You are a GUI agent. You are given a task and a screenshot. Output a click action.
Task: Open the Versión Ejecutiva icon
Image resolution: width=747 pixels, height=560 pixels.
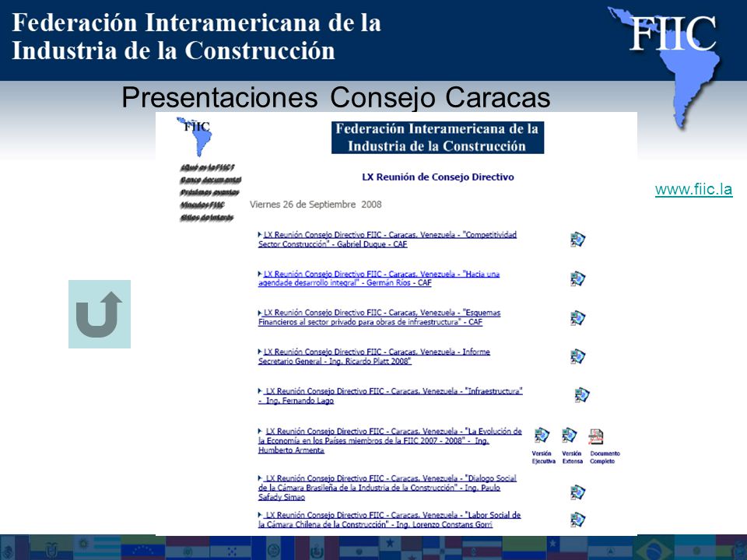[542, 436]
